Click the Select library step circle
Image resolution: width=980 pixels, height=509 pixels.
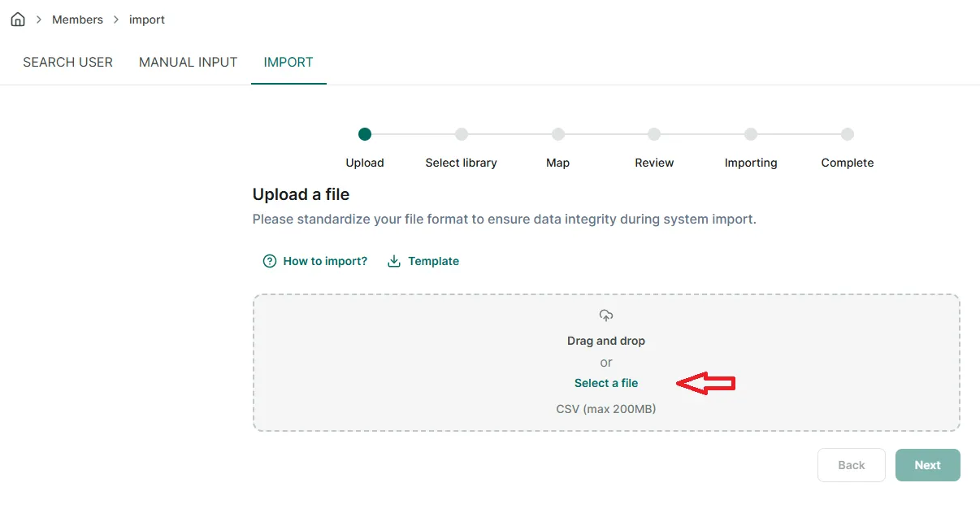point(462,134)
